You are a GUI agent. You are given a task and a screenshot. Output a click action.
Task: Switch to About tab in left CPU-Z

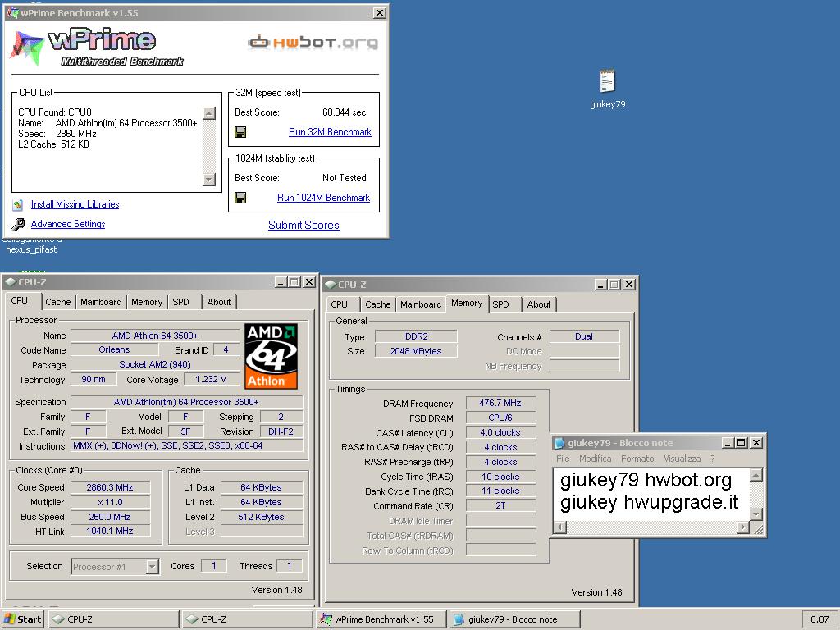(219, 302)
